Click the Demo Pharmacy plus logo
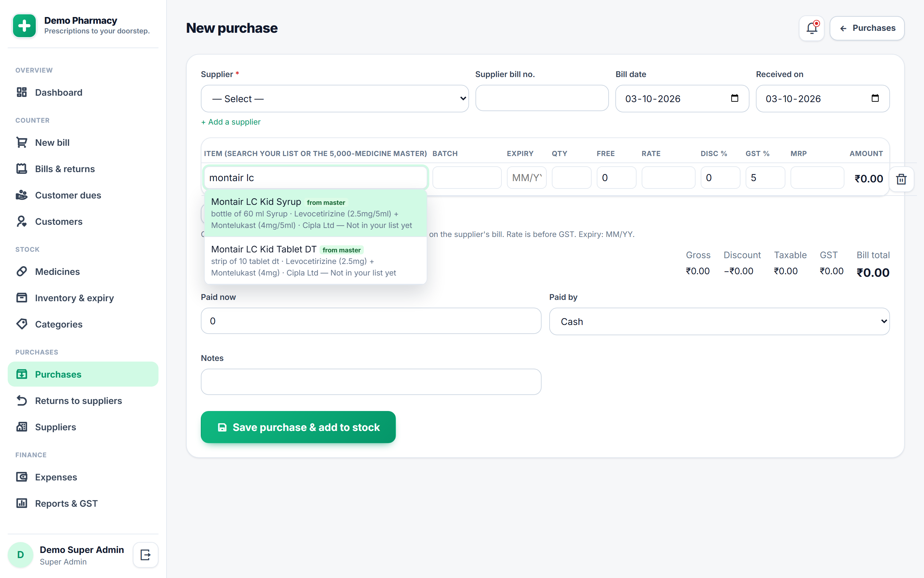This screenshot has height=578, width=924. pos(24,26)
